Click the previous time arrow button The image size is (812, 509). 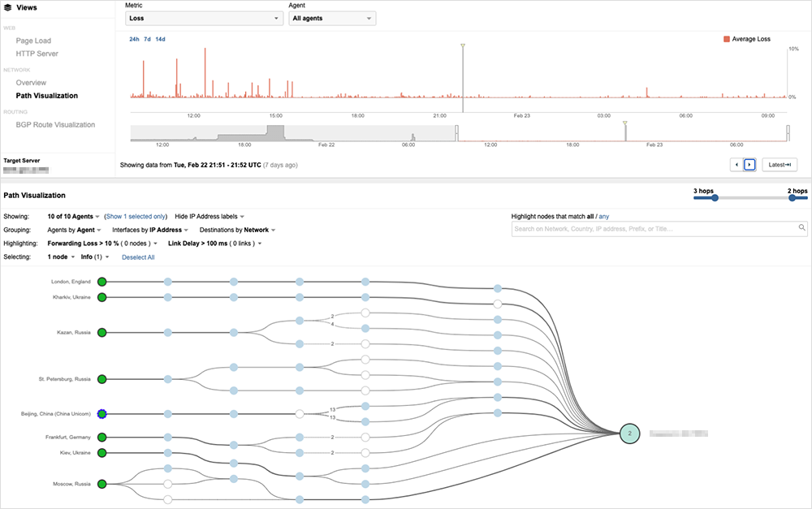click(736, 165)
